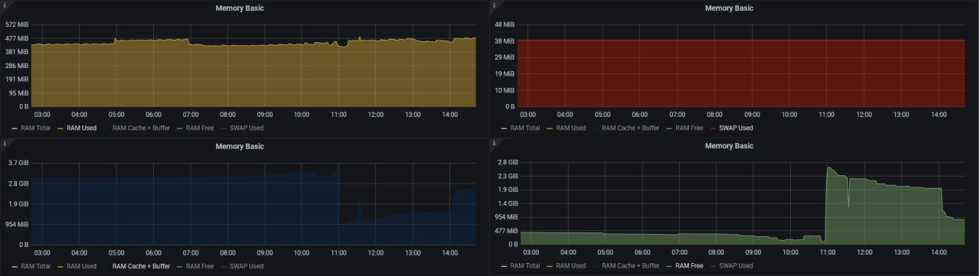Image resolution: width=980 pixels, height=276 pixels.
Task: Click 11:00 time label in blue cache panel
Action: click(x=338, y=252)
